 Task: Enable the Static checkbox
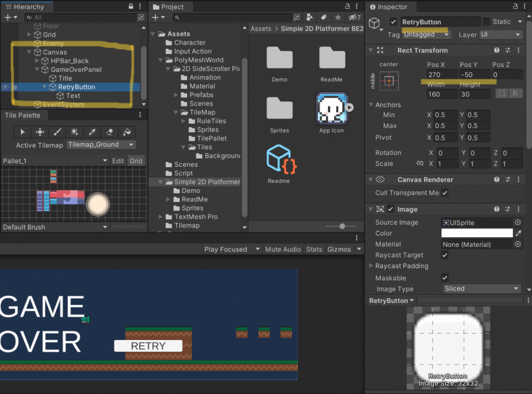tap(486, 22)
